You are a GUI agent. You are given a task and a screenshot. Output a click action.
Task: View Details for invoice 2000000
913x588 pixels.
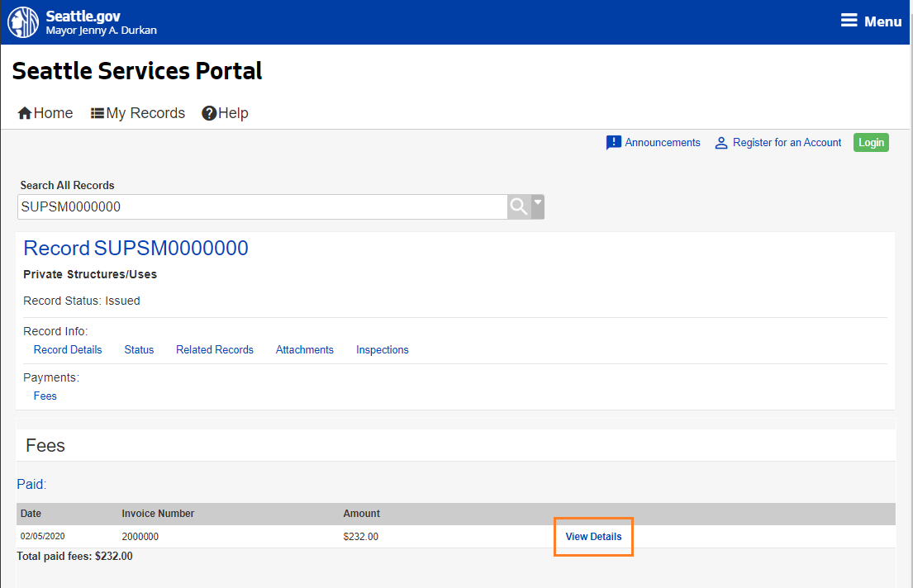593,537
